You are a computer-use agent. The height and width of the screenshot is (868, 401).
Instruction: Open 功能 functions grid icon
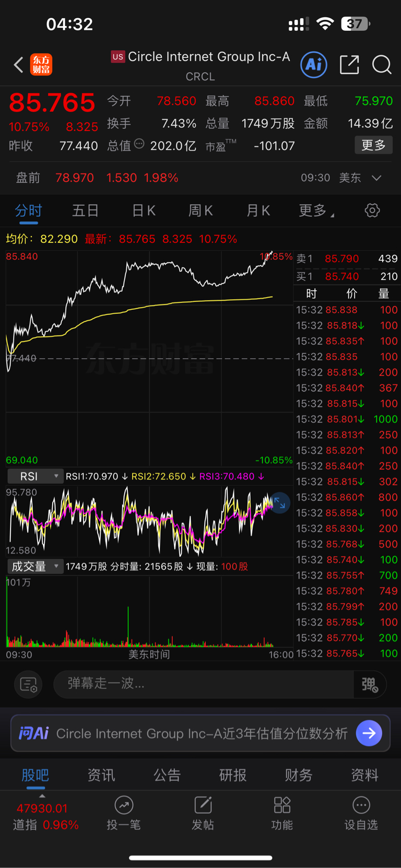282,805
